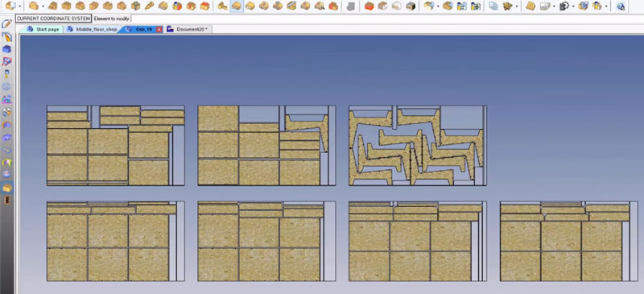
Task: Select the yellow-blue icon with green arrow
Action: click(x=476, y=6)
